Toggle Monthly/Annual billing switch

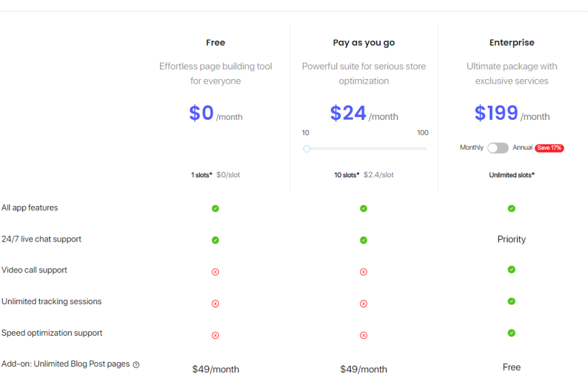pyautogui.click(x=498, y=148)
